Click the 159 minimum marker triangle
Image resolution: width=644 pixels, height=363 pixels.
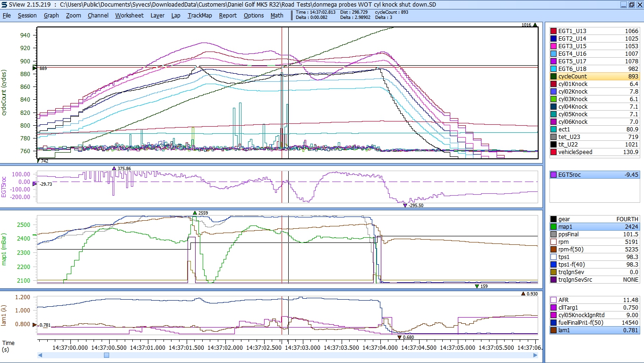pyautogui.click(x=477, y=286)
